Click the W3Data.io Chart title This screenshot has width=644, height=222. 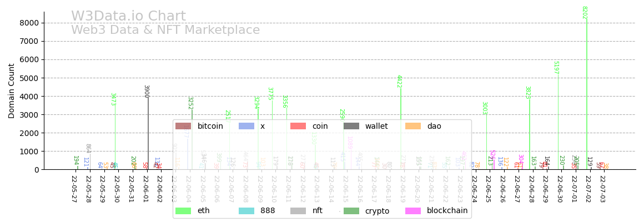coord(128,17)
